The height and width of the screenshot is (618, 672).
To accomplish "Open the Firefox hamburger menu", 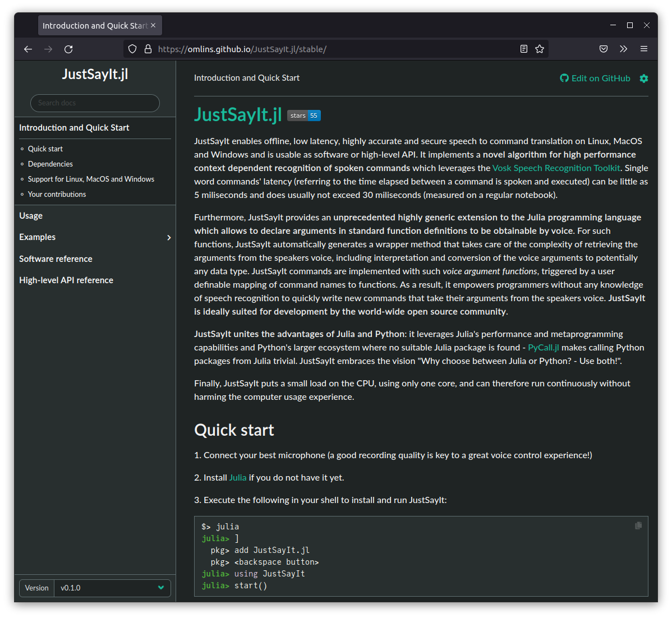I will [x=644, y=49].
